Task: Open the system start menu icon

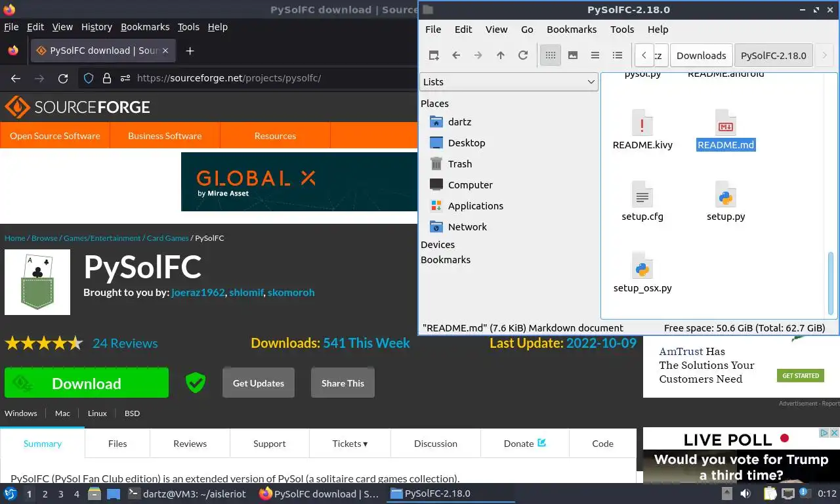Action: pos(10,493)
